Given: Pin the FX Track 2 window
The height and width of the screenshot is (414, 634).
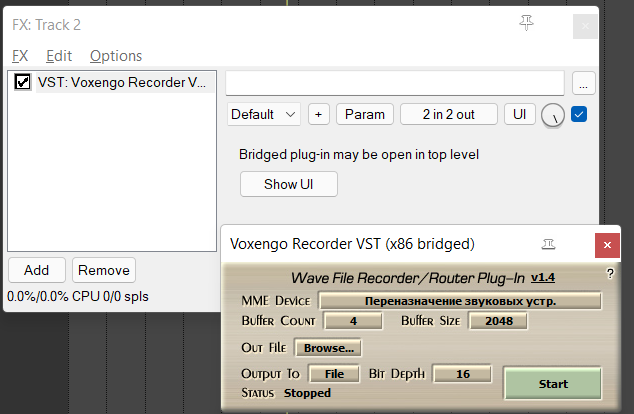Looking at the screenshot, I should coord(527,23).
